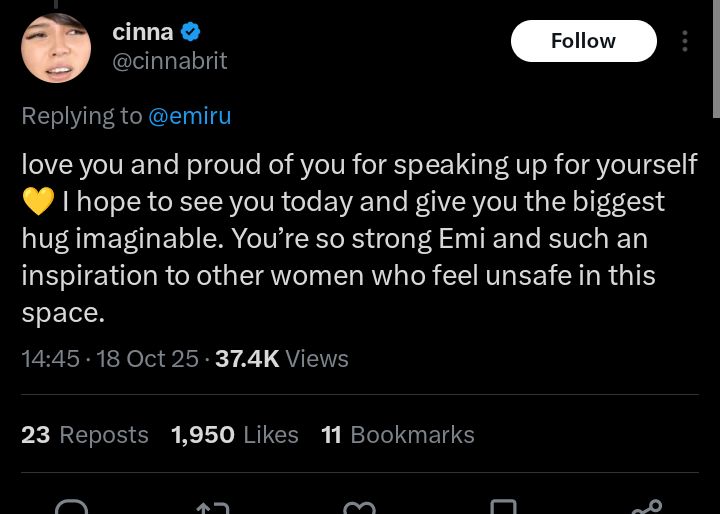Click the 11 Bookmarks count
This screenshot has width=720, height=514.
coord(398,435)
